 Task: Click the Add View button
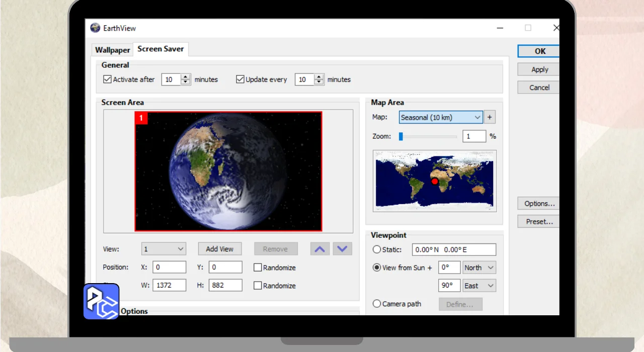219,249
